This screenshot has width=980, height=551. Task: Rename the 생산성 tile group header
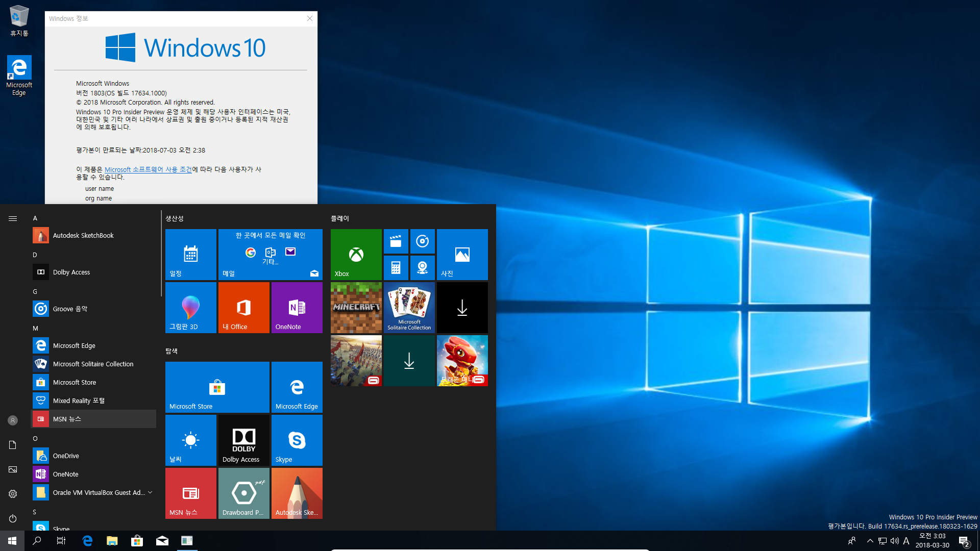point(175,218)
